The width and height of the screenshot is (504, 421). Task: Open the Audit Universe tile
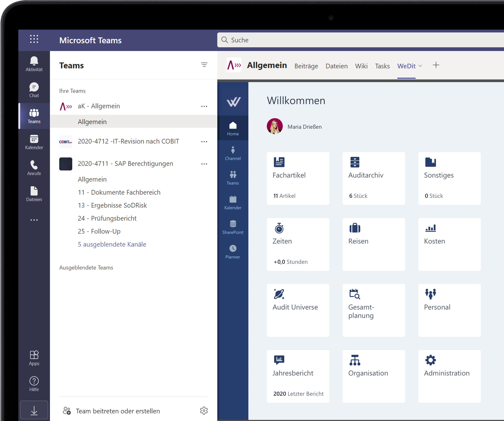coord(298,310)
